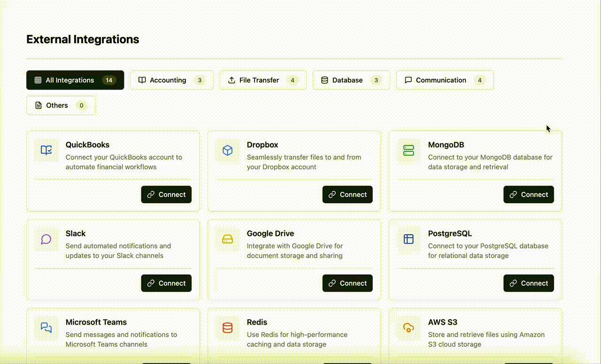Show the All Integrations tab

(75, 80)
